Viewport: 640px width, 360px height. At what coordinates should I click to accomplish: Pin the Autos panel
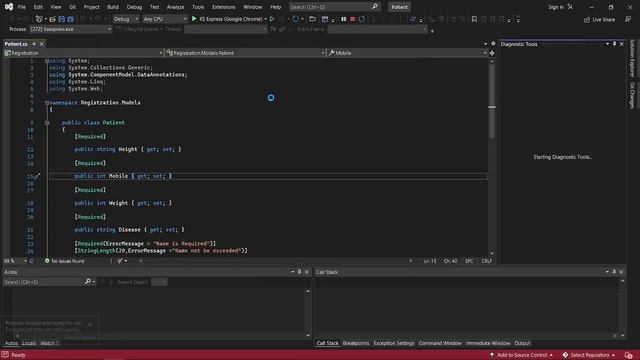[300, 272]
